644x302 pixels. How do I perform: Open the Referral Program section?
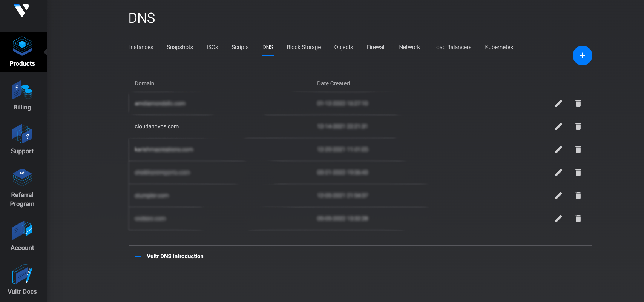tap(22, 188)
